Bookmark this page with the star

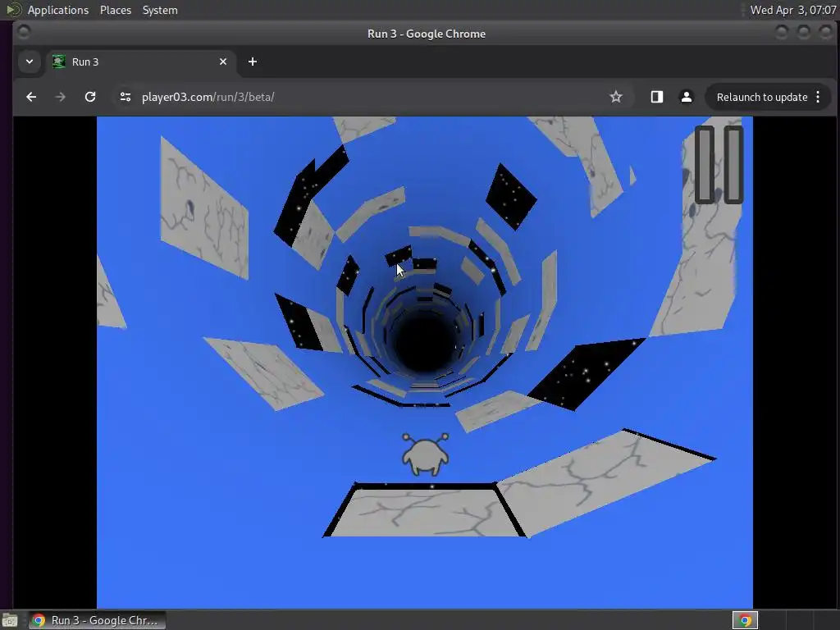coord(616,97)
